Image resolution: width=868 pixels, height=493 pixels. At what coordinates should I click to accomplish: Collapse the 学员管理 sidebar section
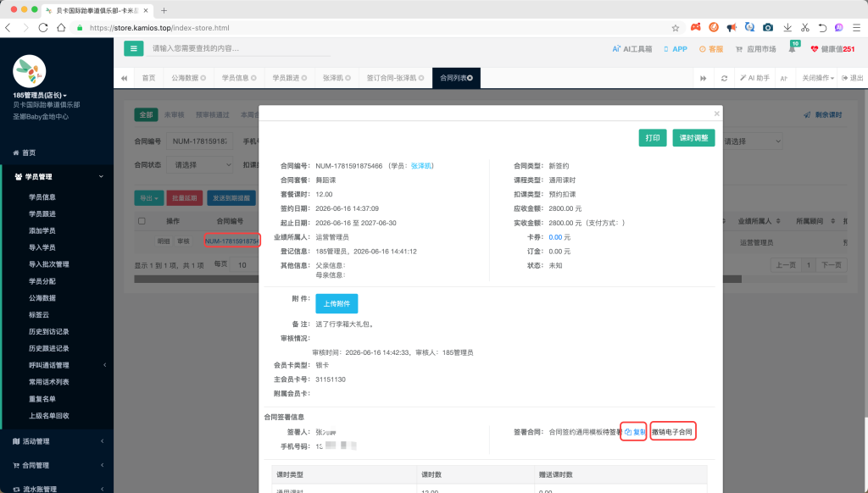(x=58, y=176)
